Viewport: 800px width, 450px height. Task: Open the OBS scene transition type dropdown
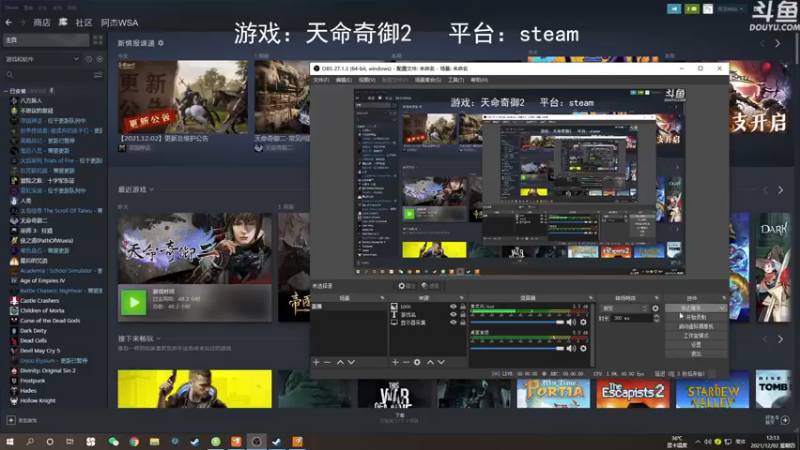point(624,308)
